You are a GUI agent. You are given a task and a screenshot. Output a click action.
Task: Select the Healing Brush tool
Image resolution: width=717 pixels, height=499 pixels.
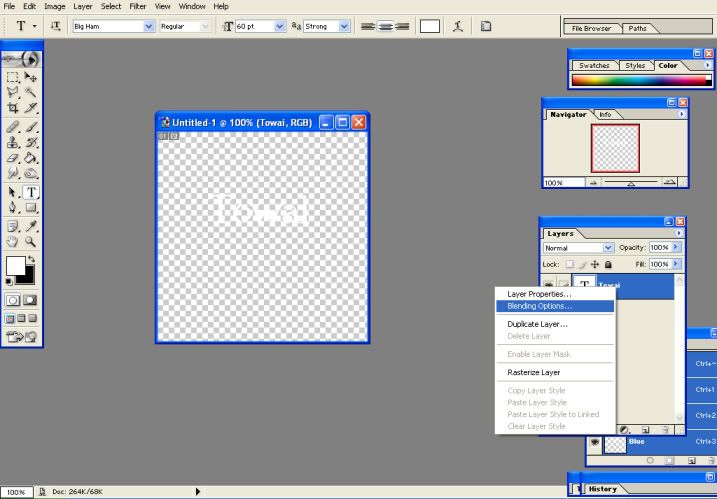tap(13, 127)
